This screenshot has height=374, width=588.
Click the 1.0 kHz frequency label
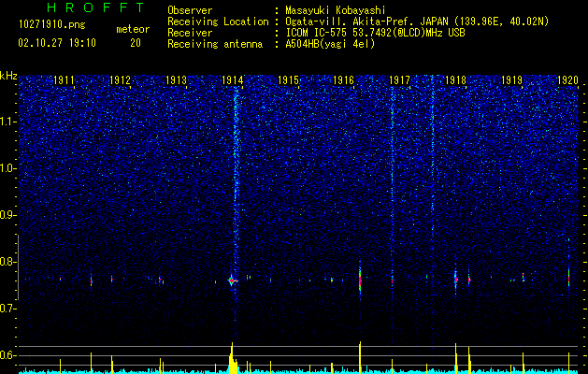[7, 168]
